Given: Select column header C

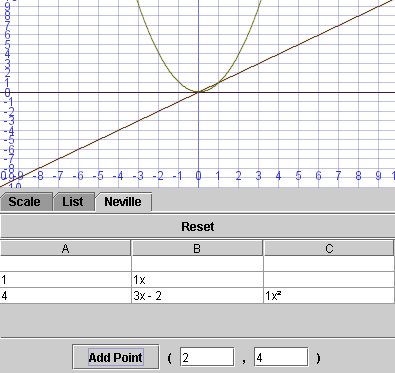Looking at the screenshot, I should 329,248.
